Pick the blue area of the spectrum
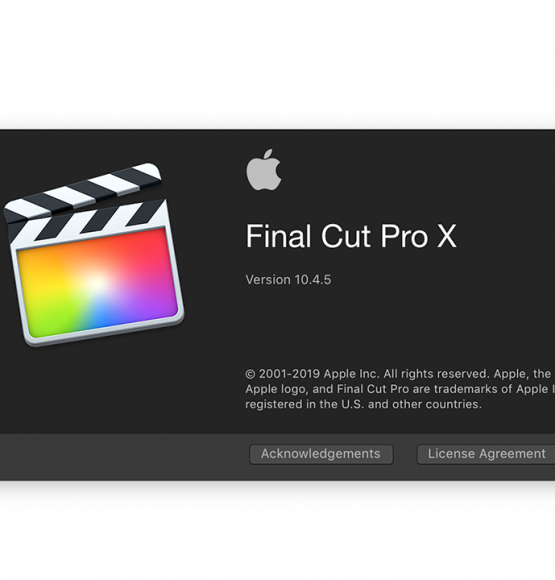Viewport: 555px width, 580px height. tap(107, 316)
